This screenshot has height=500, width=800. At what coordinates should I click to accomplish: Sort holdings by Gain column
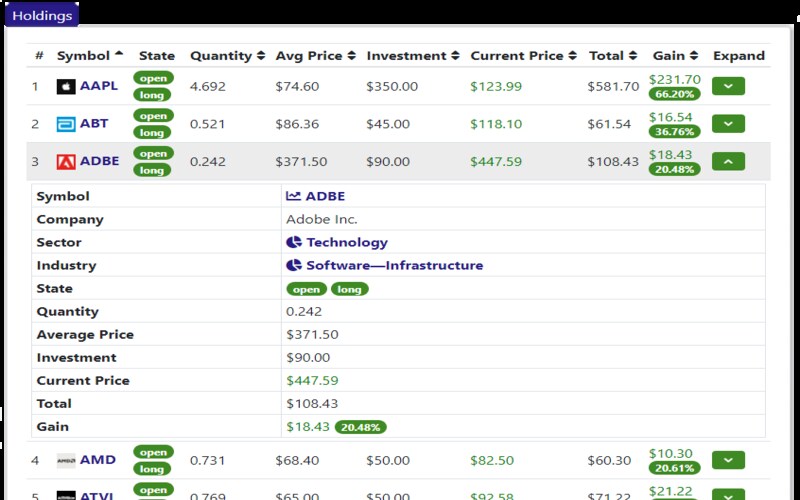(676, 56)
